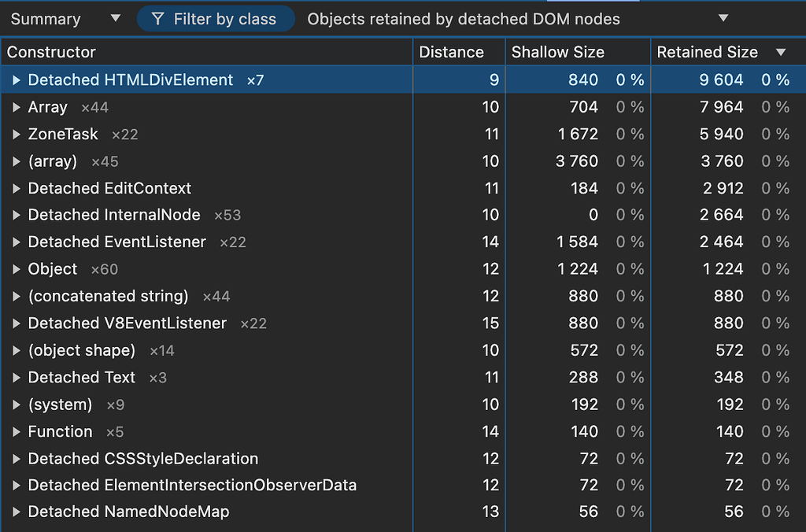Screen dimensions: 806x532
Task: Expand the Detached Text row
Action: coord(17,378)
